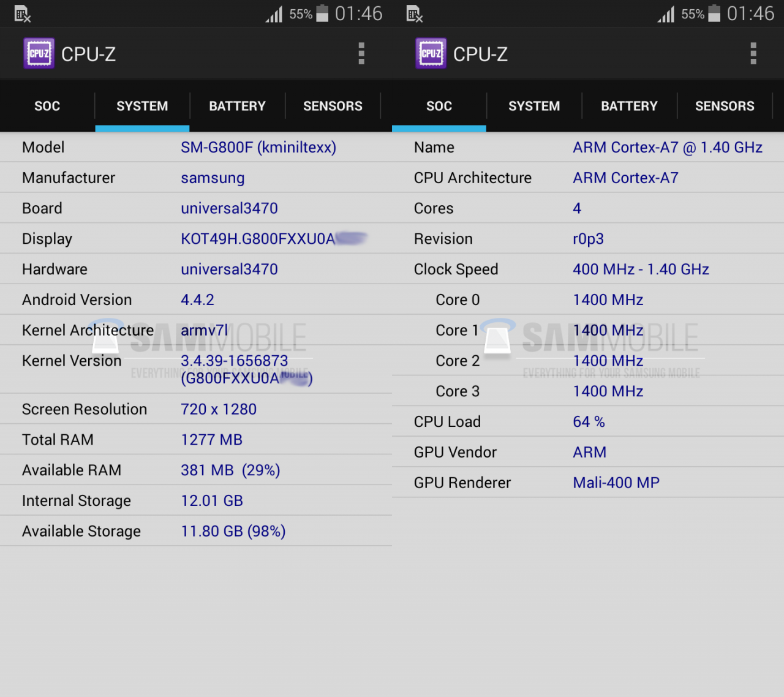Tap signal strength icon in right status bar
Screen dimensions: 784x697
[666, 14]
